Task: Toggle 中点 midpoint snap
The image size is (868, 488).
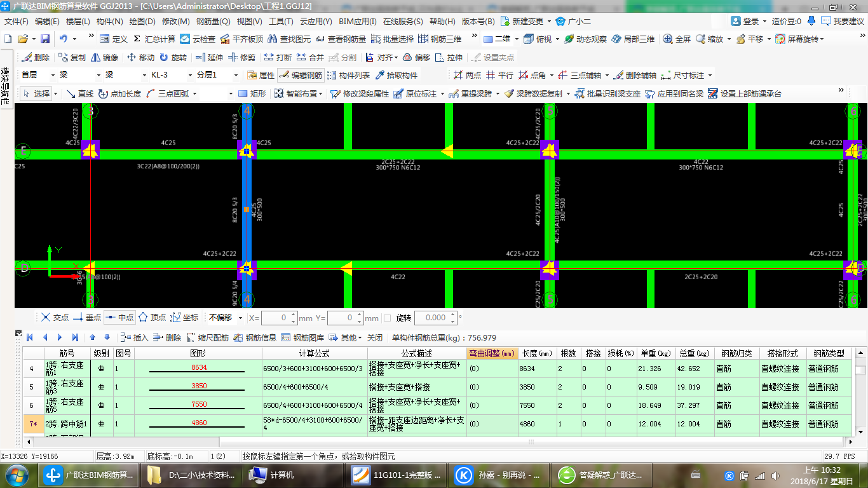Action: [119, 317]
